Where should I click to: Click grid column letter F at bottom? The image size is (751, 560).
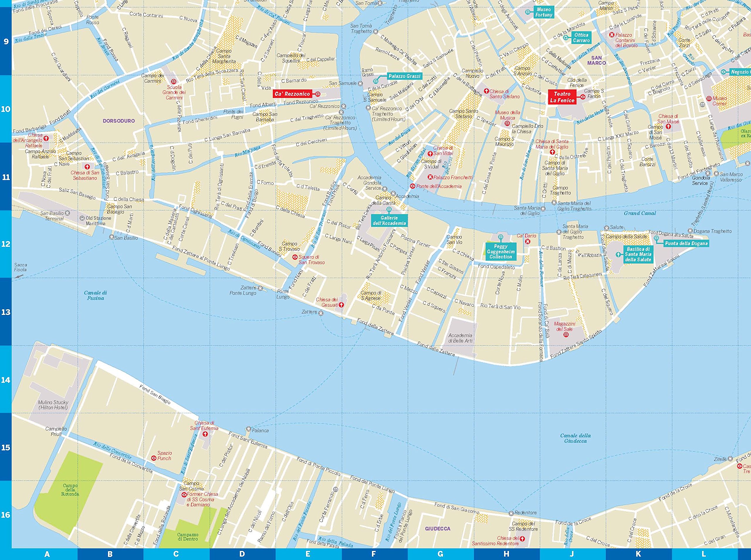click(x=373, y=554)
